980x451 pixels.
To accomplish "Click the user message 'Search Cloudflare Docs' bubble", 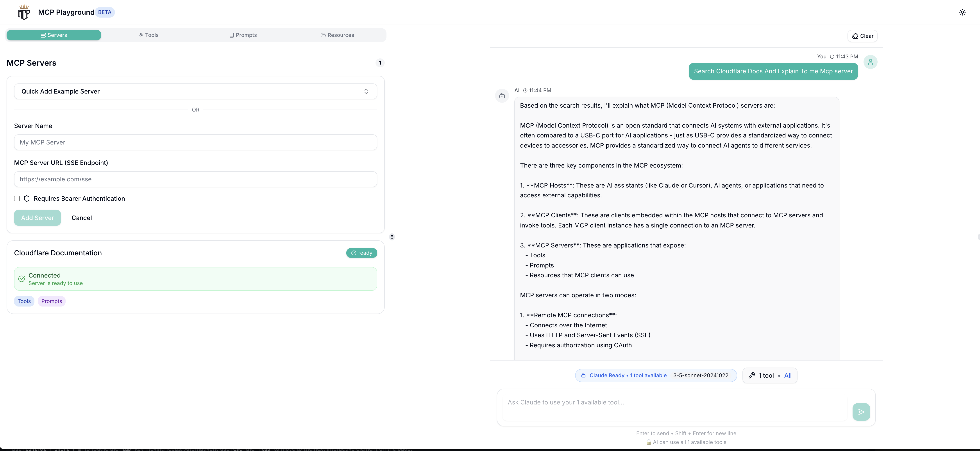I will [x=773, y=71].
